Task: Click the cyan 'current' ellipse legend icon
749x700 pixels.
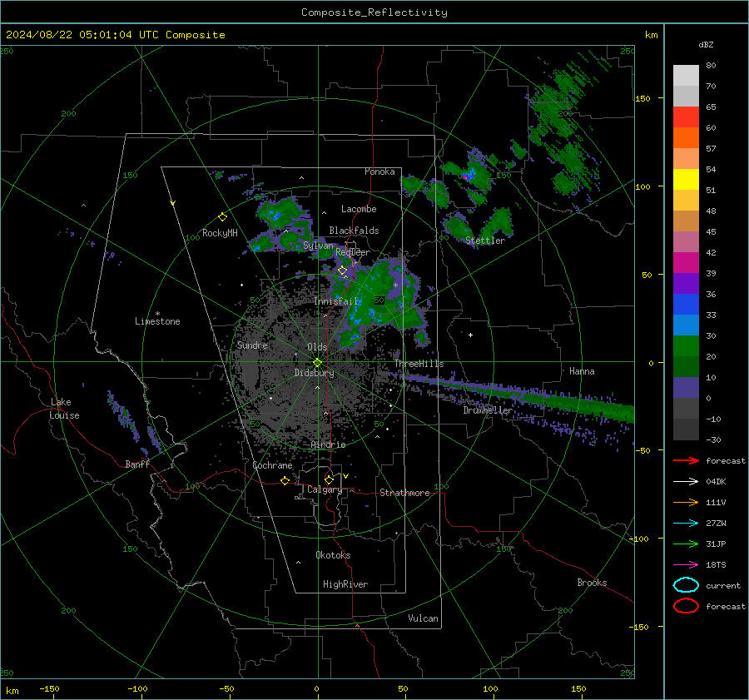Action: (686, 585)
